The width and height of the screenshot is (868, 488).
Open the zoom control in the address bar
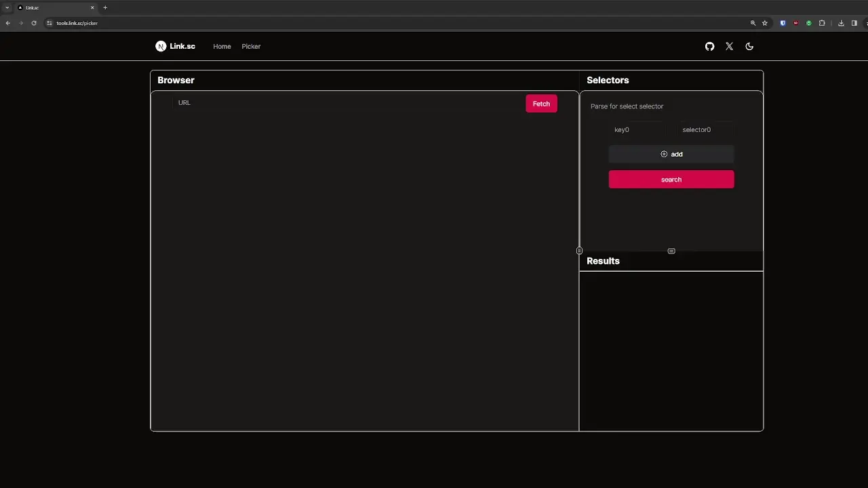click(753, 22)
